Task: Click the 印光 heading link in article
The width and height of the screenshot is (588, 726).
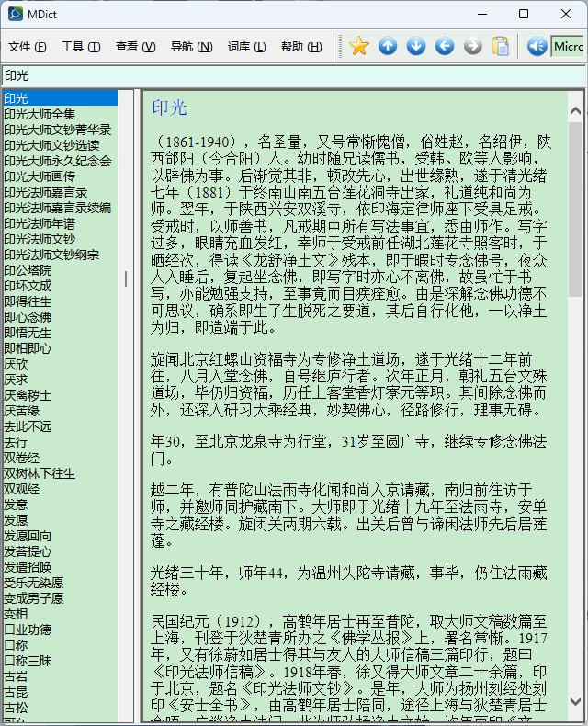Action: click(x=169, y=108)
